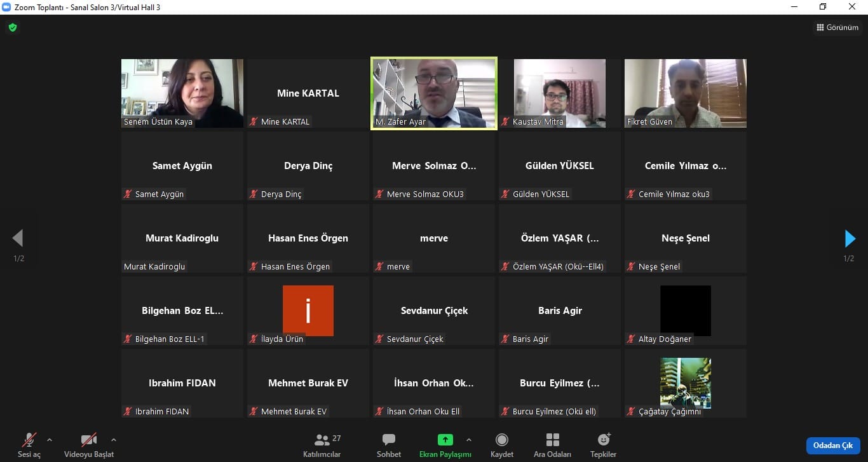This screenshot has width=868, height=462.
Task: Click Mine KARTAL large center name
Action: (308, 93)
